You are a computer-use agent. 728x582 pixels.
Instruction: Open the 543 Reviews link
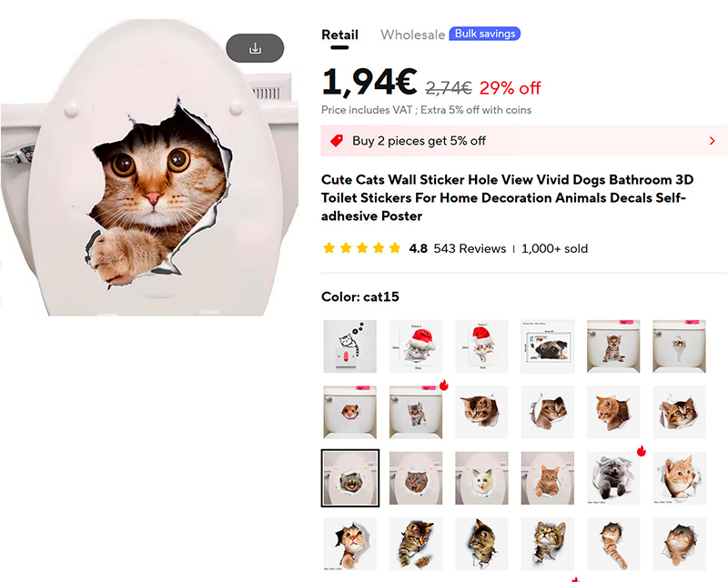[x=470, y=248]
